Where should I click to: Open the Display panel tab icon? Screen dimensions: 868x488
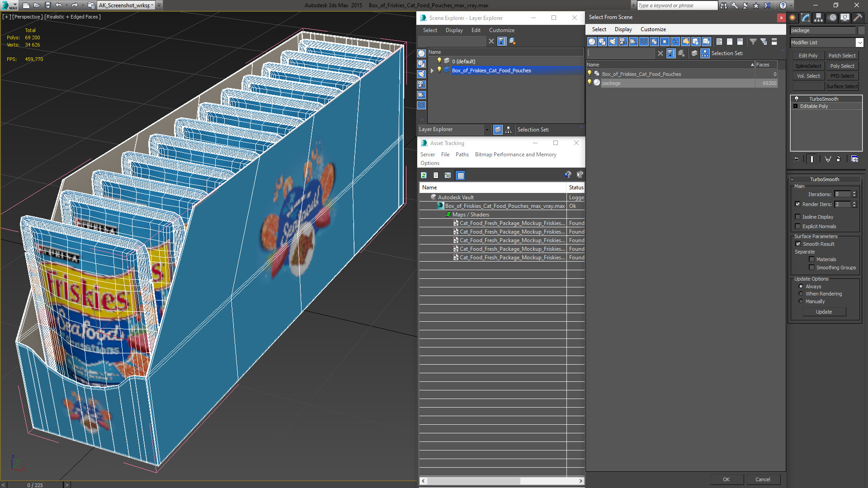click(844, 18)
